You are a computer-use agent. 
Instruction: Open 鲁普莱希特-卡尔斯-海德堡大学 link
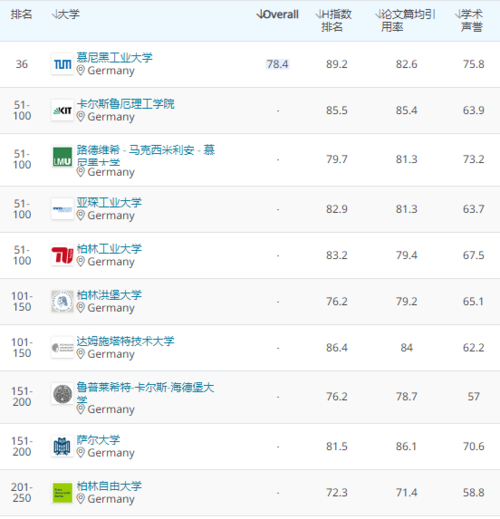coord(145,393)
